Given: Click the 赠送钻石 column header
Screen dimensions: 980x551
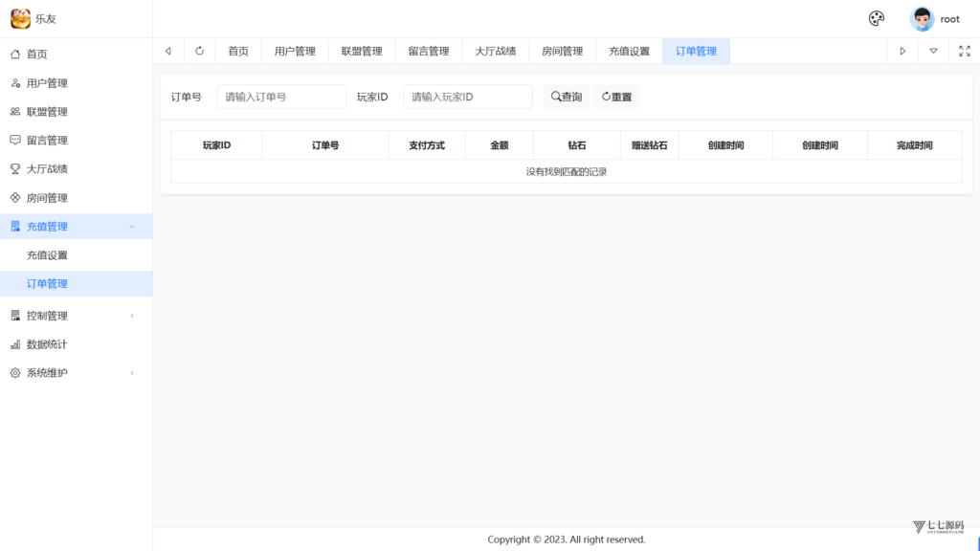Looking at the screenshot, I should coord(650,145).
